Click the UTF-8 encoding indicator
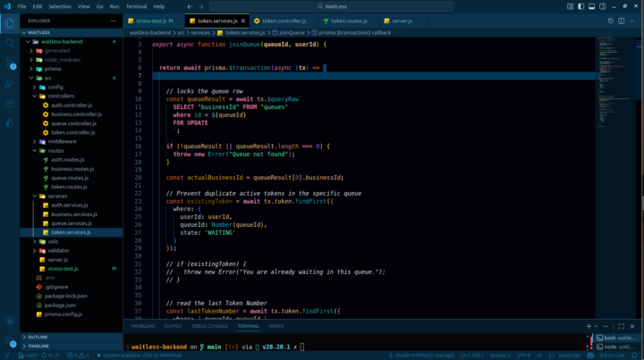Screen dimensions: 644x360 tap(523, 356)
